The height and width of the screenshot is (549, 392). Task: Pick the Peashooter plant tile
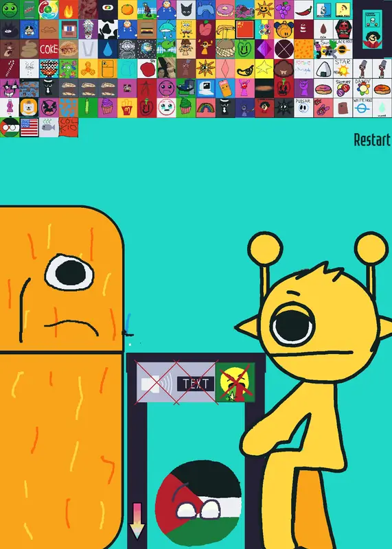(x=166, y=49)
